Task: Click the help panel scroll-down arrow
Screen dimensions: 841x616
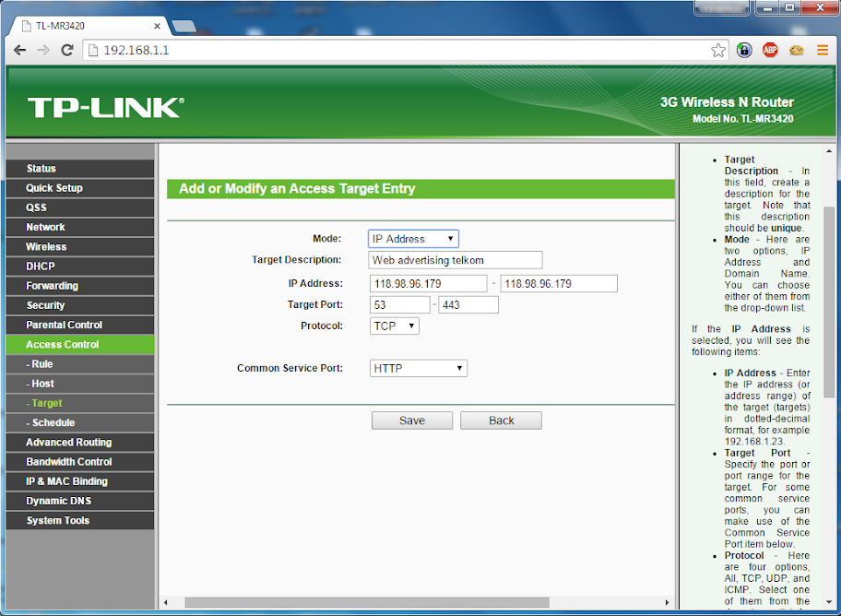Action: coord(829,602)
